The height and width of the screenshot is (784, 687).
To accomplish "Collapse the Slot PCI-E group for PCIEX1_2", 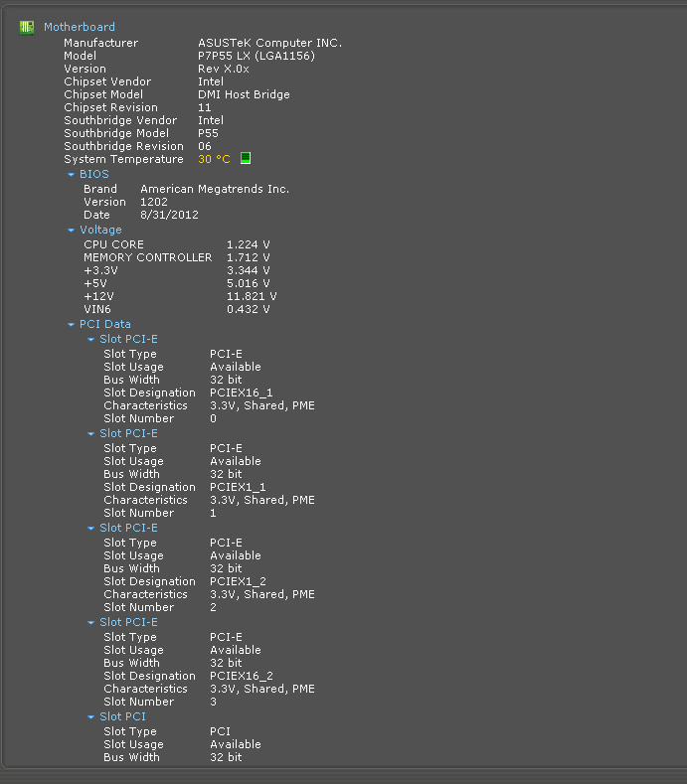I will pyautogui.click(x=91, y=529).
